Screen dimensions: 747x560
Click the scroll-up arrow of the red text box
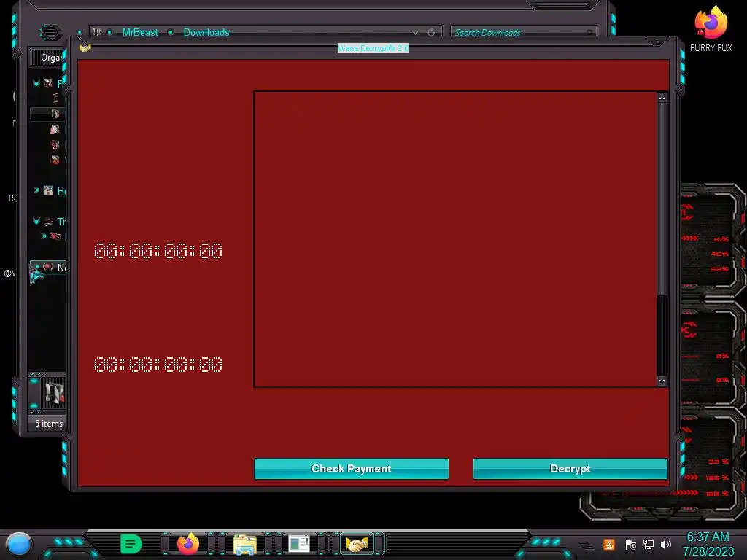point(662,98)
